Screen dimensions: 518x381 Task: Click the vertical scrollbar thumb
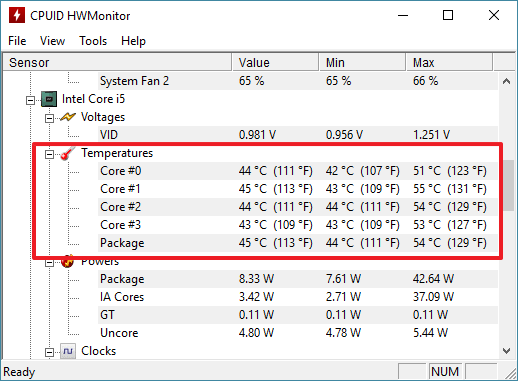pos(508,185)
